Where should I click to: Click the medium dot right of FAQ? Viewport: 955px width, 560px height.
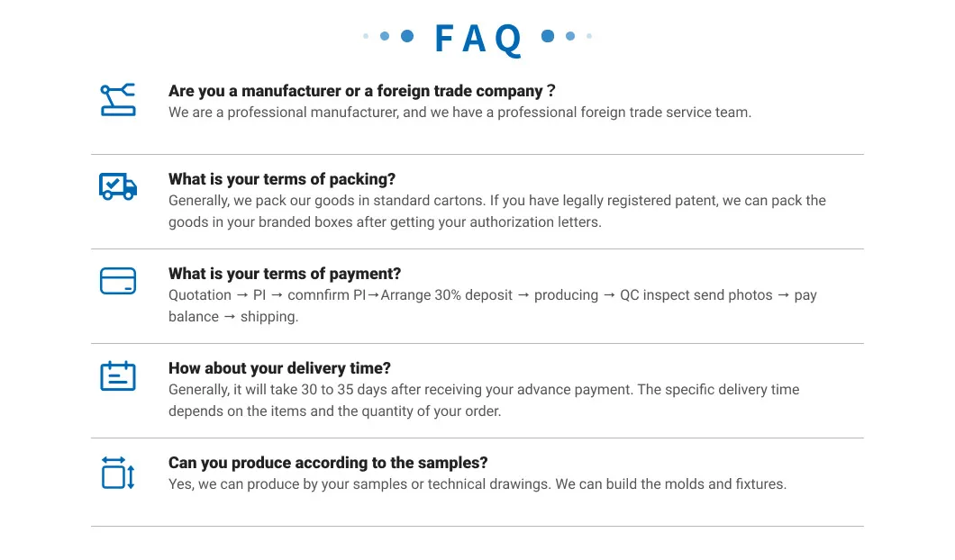coord(570,36)
